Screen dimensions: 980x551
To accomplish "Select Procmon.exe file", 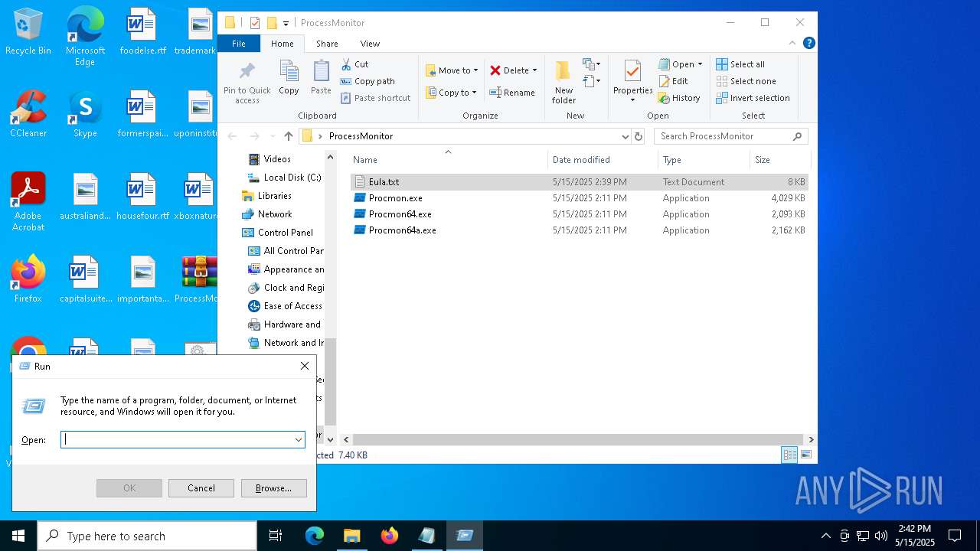I will coord(579,198).
